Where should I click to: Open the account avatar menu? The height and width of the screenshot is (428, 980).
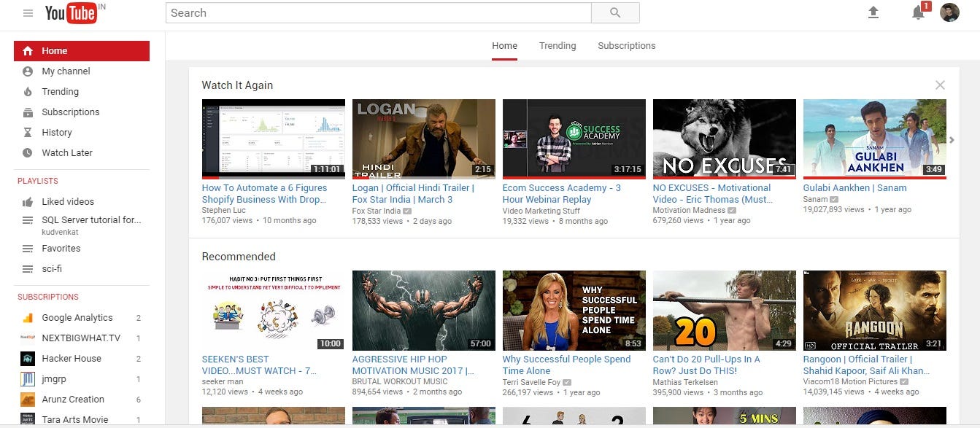point(949,12)
